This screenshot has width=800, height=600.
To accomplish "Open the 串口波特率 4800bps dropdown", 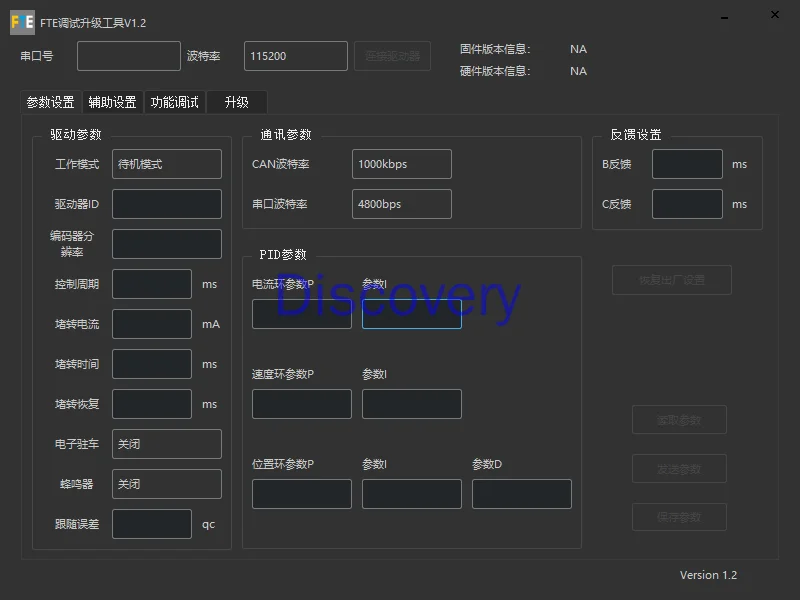I will pyautogui.click(x=402, y=204).
